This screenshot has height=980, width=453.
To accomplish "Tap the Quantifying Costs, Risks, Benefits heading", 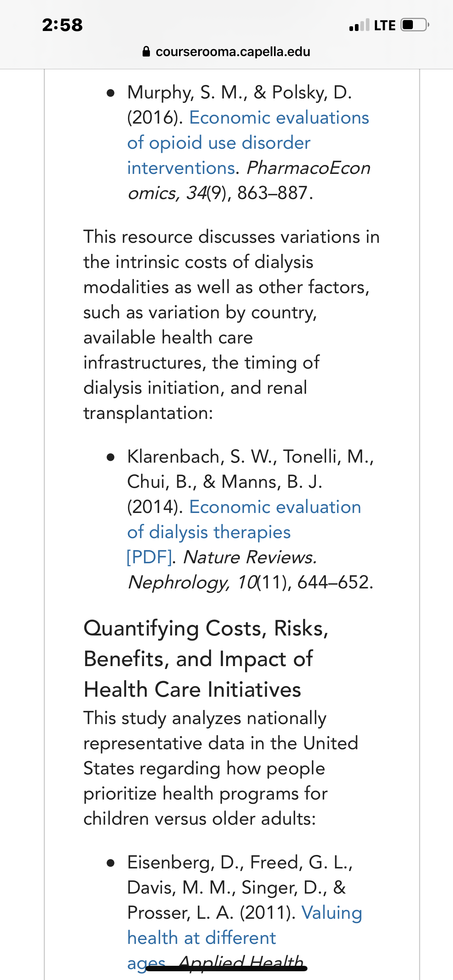I will point(206,658).
